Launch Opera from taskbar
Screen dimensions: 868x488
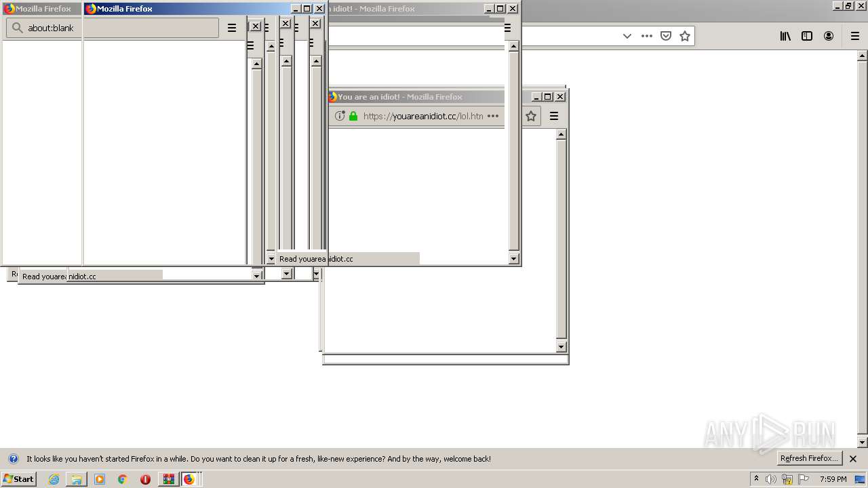[145, 479]
